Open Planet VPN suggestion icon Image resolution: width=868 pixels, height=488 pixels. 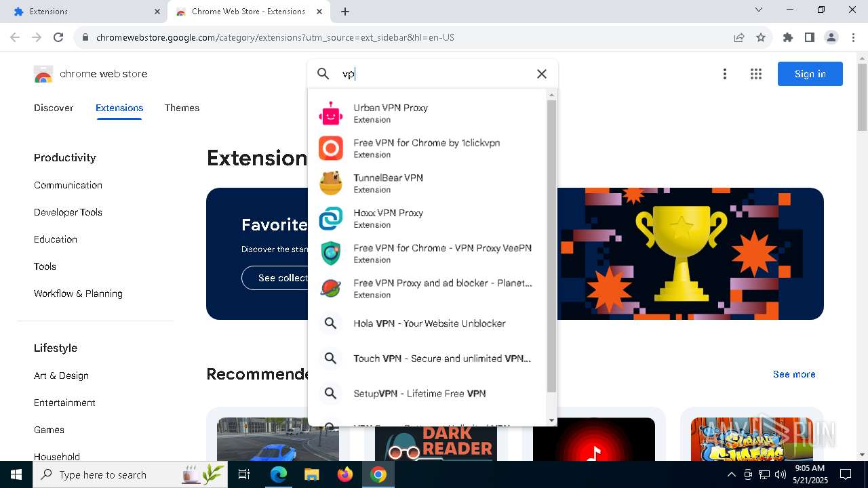coord(331,288)
